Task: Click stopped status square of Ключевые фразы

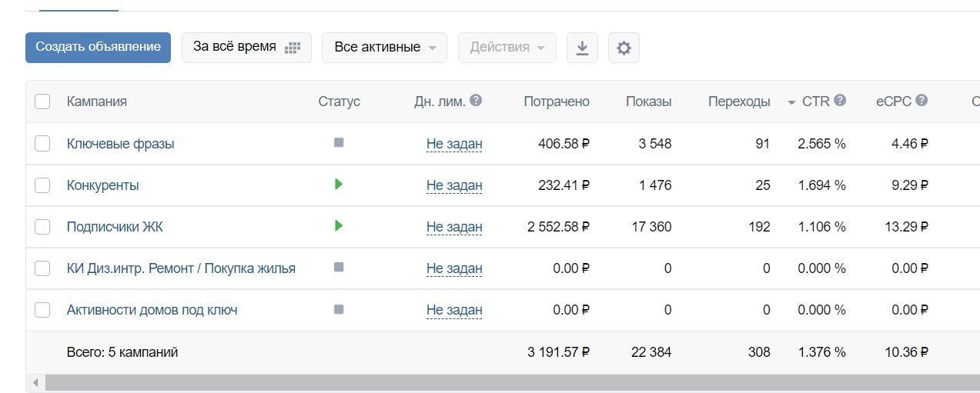Action: pyautogui.click(x=339, y=143)
